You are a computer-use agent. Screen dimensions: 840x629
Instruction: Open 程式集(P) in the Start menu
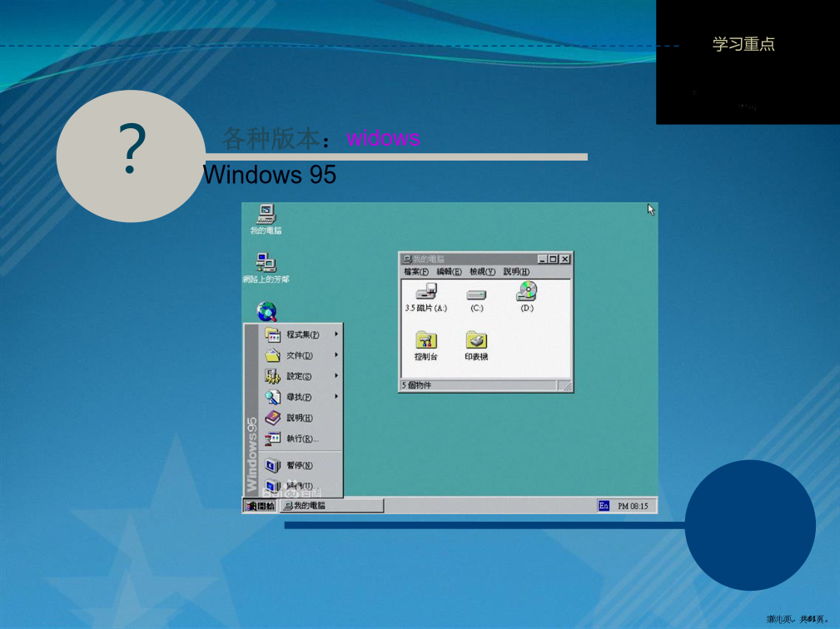tap(301, 334)
